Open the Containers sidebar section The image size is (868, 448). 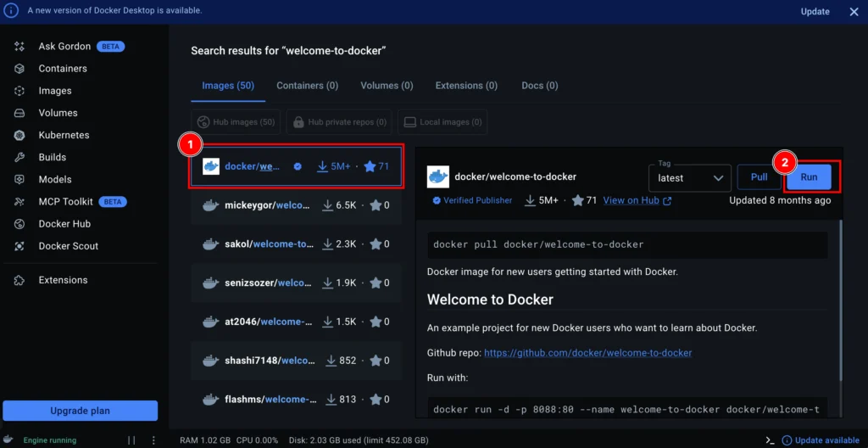click(62, 68)
